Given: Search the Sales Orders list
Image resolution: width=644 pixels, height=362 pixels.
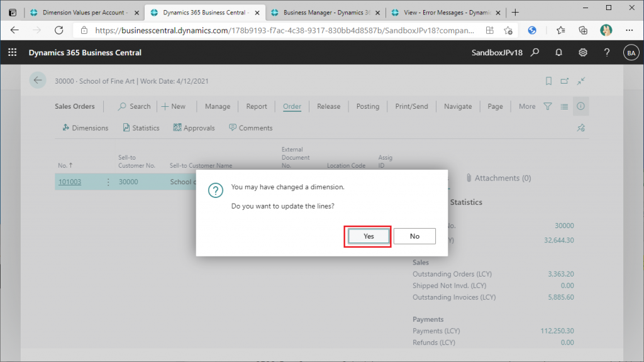Looking at the screenshot, I should 135,106.
